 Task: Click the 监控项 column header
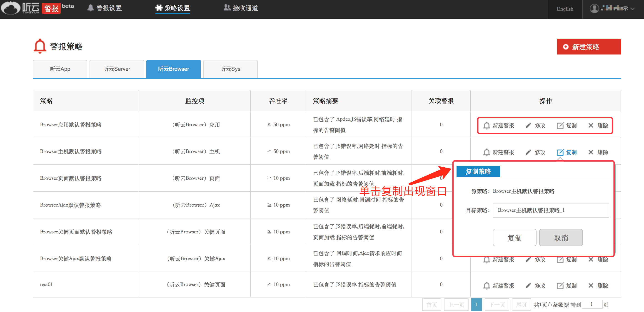pos(195,101)
